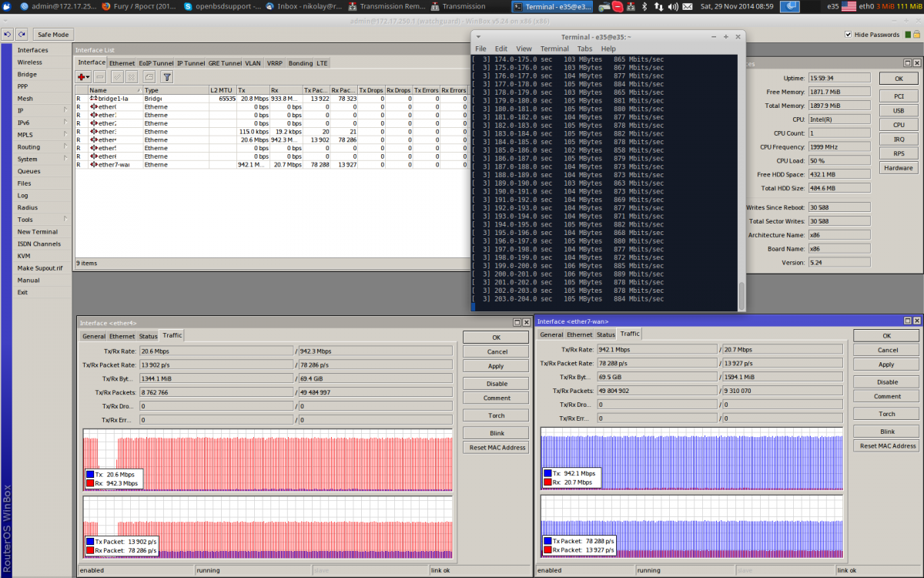924x578 pixels.
Task: Click the volume speaker tray icon
Action: pyautogui.click(x=673, y=6)
